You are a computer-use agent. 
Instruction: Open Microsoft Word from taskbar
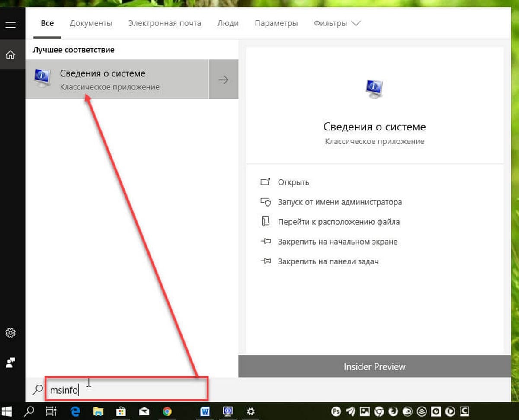pos(205,411)
